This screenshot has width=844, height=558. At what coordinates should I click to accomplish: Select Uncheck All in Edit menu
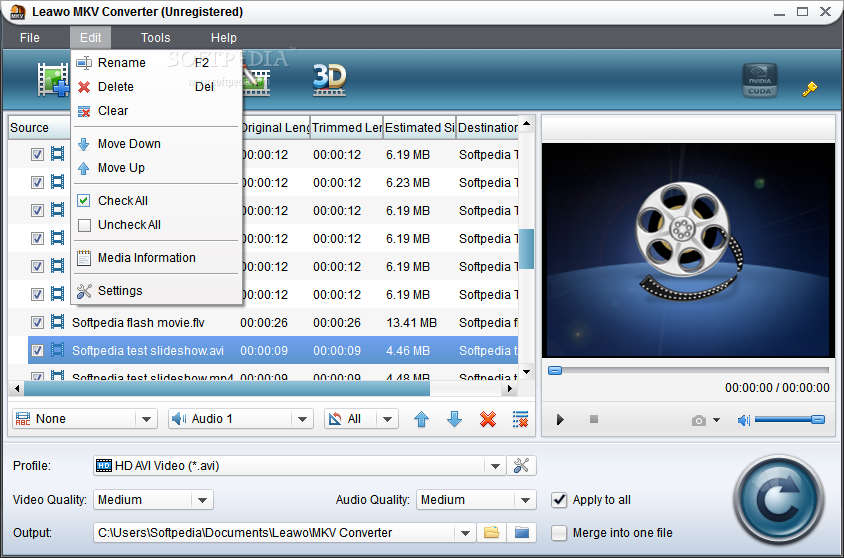(x=157, y=225)
